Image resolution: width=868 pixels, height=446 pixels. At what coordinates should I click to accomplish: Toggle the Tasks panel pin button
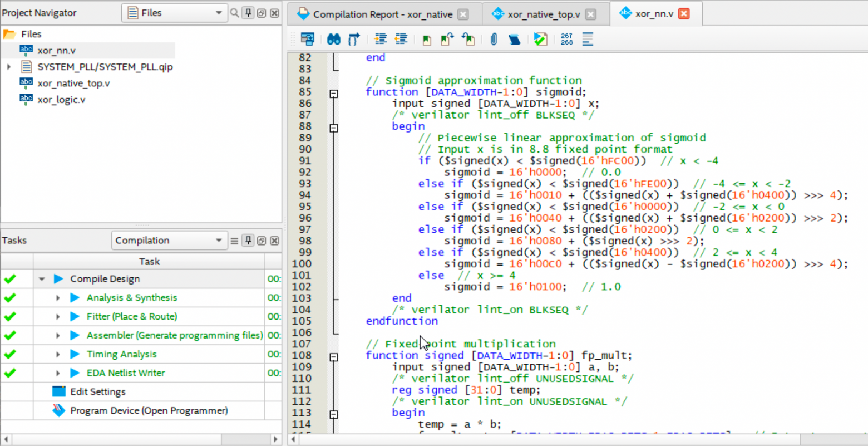pos(248,241)
